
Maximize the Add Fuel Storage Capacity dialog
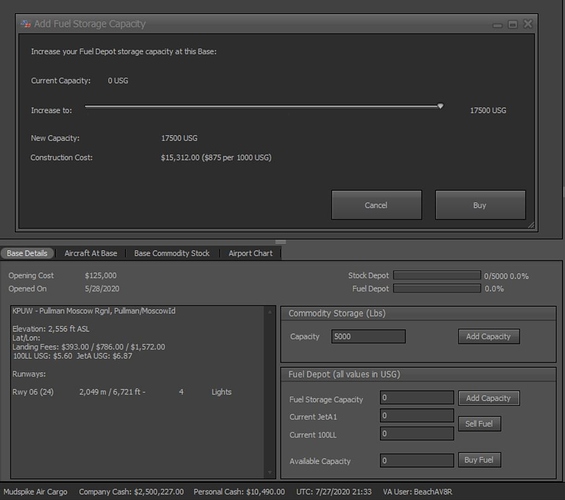(x=512, y=24)
